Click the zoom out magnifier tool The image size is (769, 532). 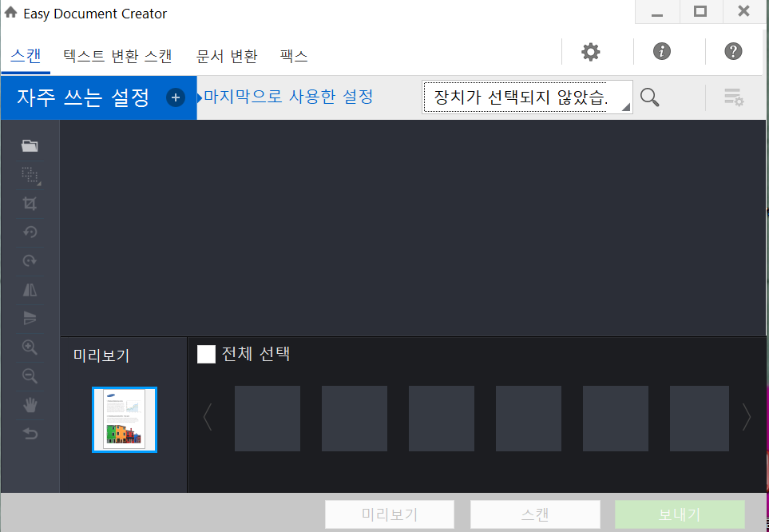point(30,376)
